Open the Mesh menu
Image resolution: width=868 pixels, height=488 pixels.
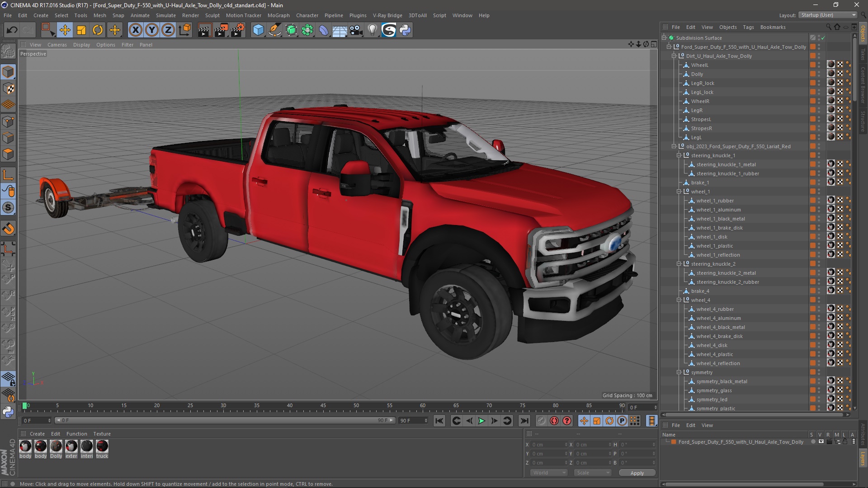click(99, 15)
